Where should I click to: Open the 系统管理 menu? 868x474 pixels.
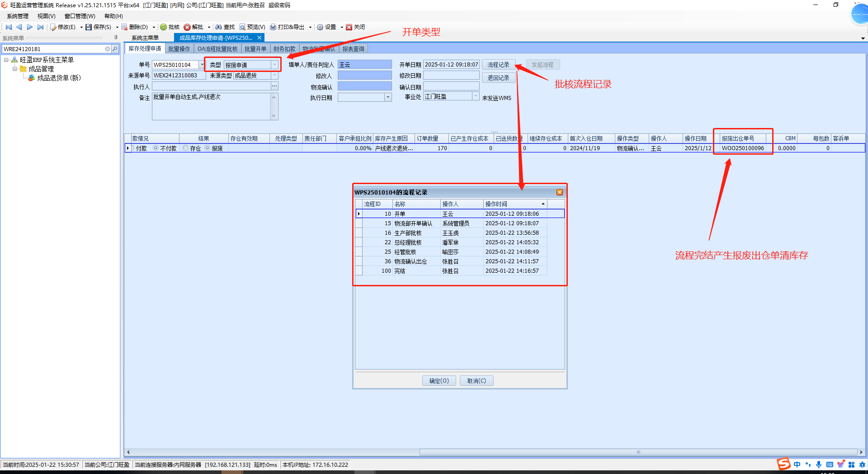[x=18, y=16]
